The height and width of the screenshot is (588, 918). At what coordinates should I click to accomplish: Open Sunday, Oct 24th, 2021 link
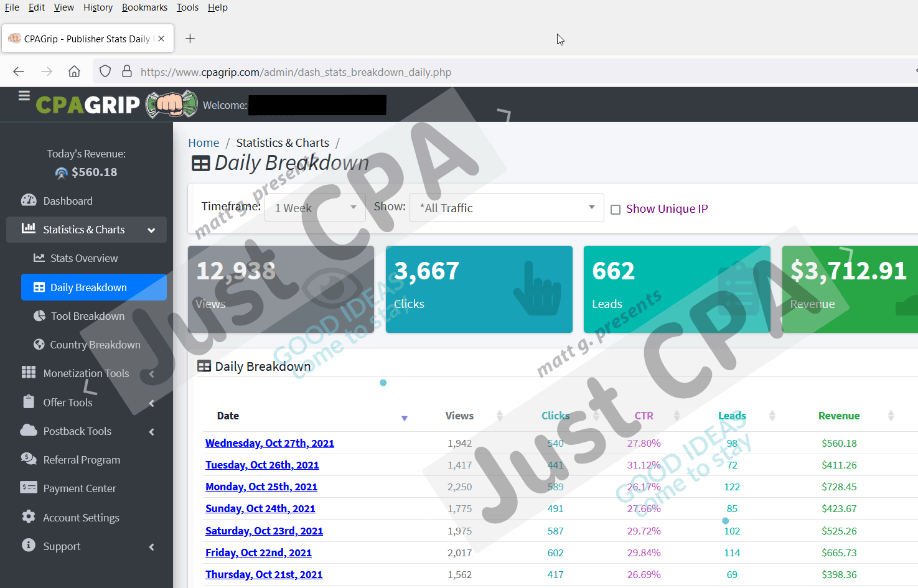[x=260, y=508]
